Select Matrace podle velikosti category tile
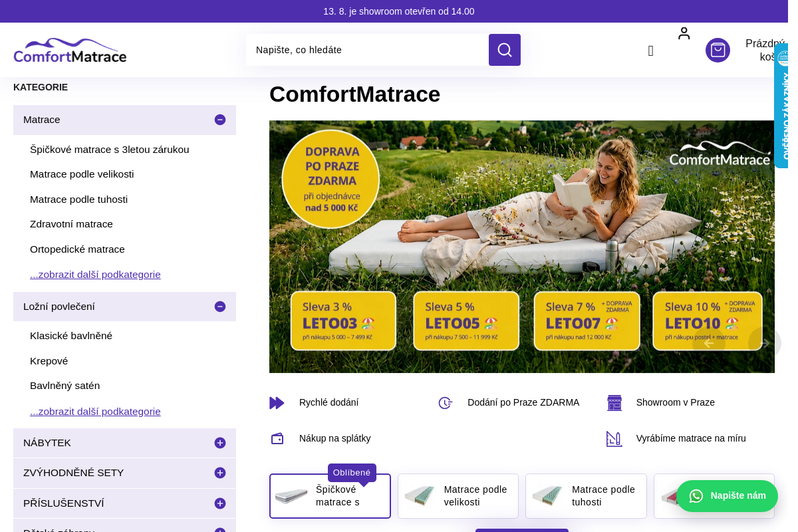The height and width of the screenshot is (532, 798). [458, 496]
